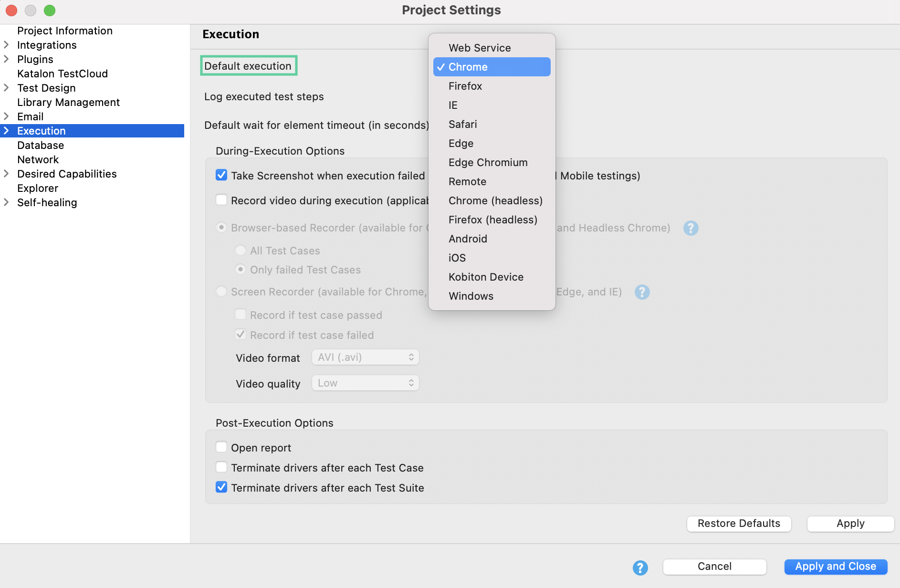The height and width of the screenshot is (588, 900).
Task: Toggle Take Screenshot when execution failed checkbox
Action: tap(221, 175)
